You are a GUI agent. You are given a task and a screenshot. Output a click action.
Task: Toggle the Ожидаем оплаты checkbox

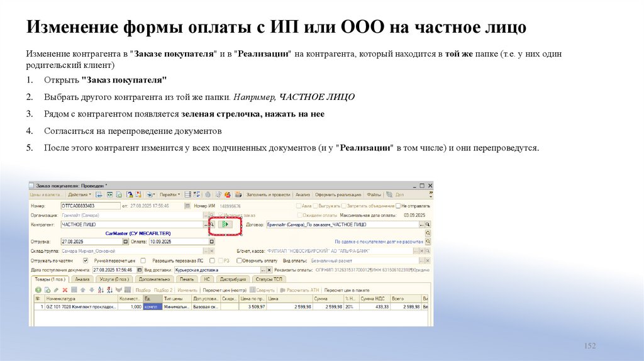300,215
